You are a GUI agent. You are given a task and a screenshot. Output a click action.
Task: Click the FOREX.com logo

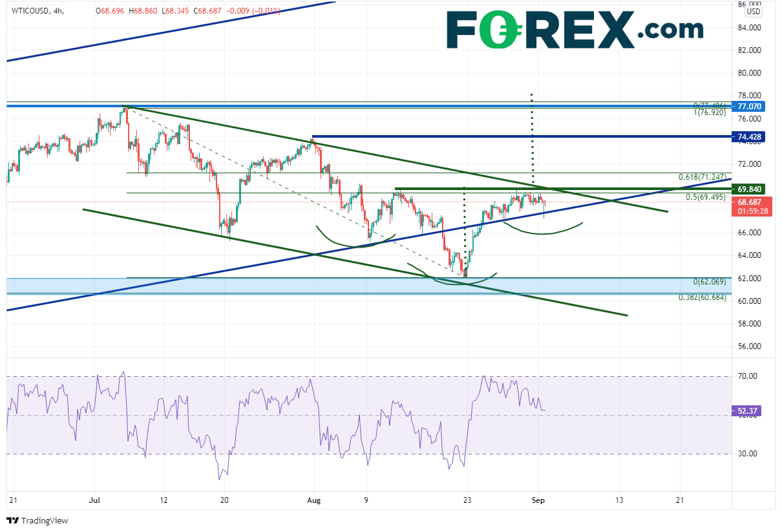tap(574, 30)
